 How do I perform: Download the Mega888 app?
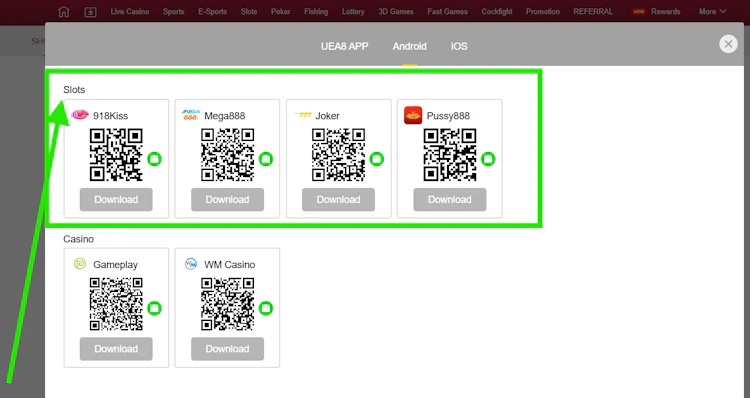coord(227,199)
